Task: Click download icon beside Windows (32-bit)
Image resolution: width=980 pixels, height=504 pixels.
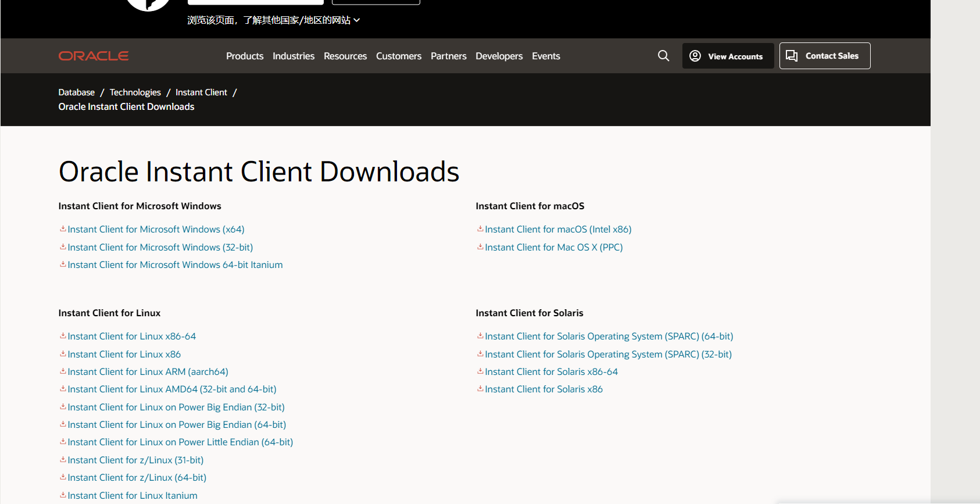Action: click(63, 247)
